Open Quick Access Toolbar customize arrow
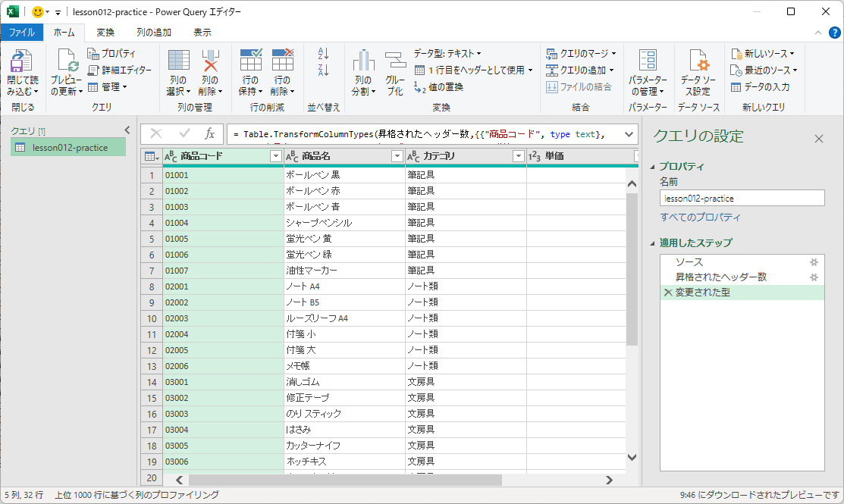 (58, 12)
